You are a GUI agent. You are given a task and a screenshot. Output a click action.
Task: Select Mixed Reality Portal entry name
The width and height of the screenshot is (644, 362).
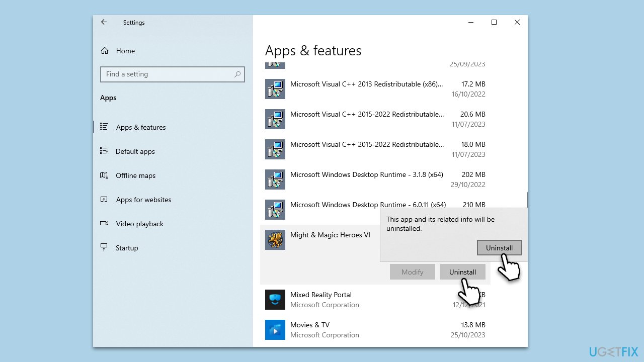(x=321, y=295)
